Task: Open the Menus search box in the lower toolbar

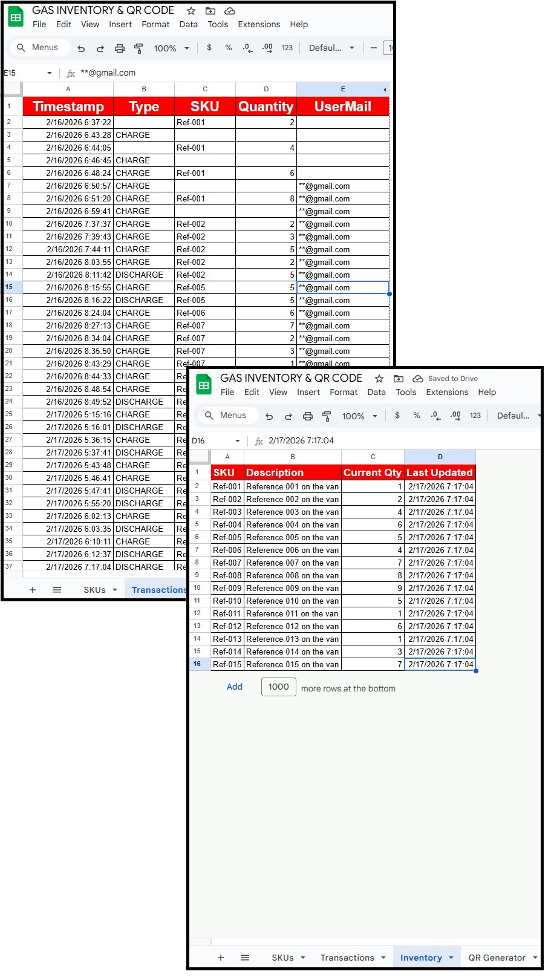Action: pyautogui.click(x=227, y=416)
